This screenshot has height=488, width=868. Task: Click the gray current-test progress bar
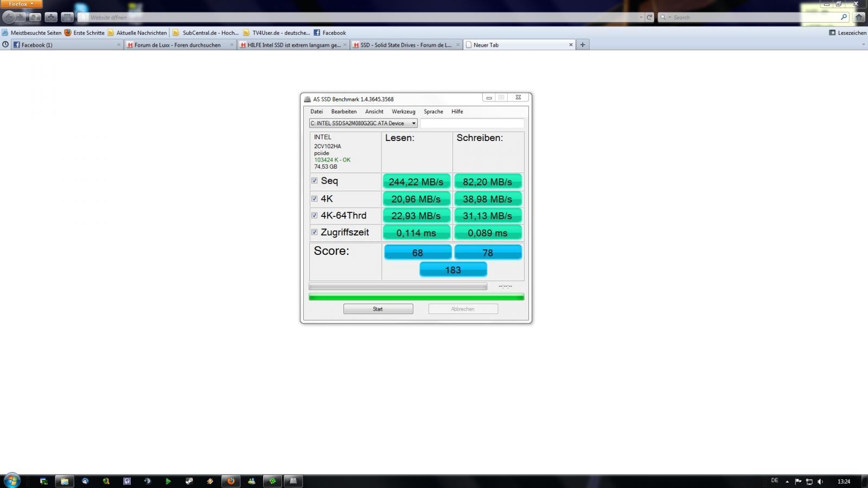click(x=398, y=286)
